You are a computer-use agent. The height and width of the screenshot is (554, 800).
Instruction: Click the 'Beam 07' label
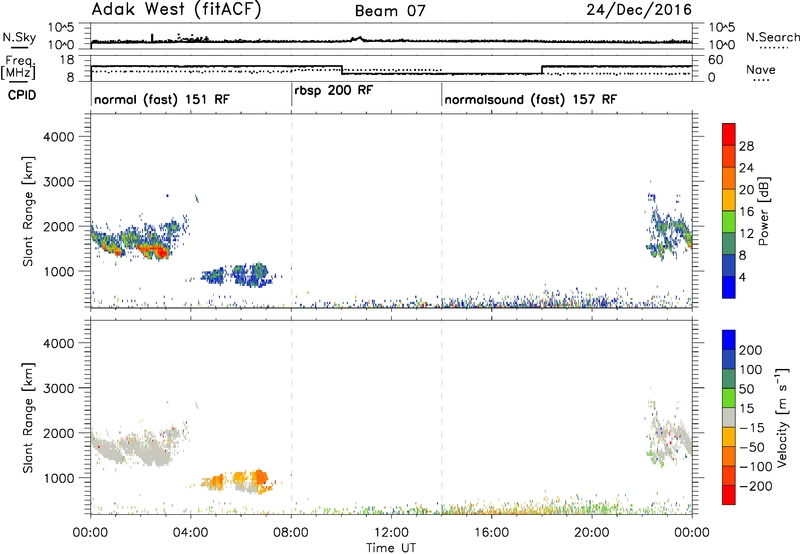(x=390, y=11)
